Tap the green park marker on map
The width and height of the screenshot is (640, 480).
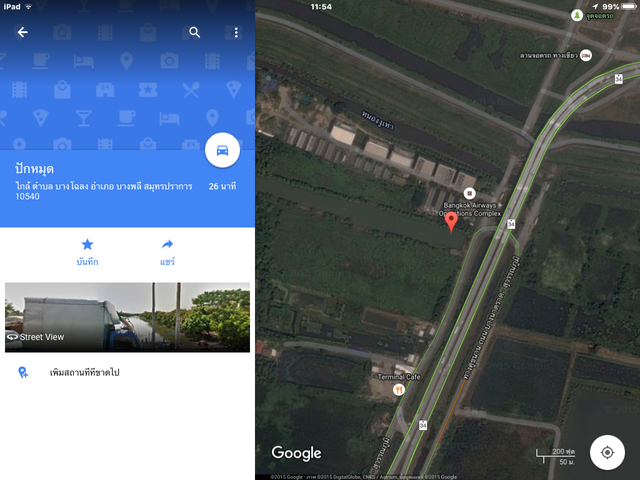[577, 16]
